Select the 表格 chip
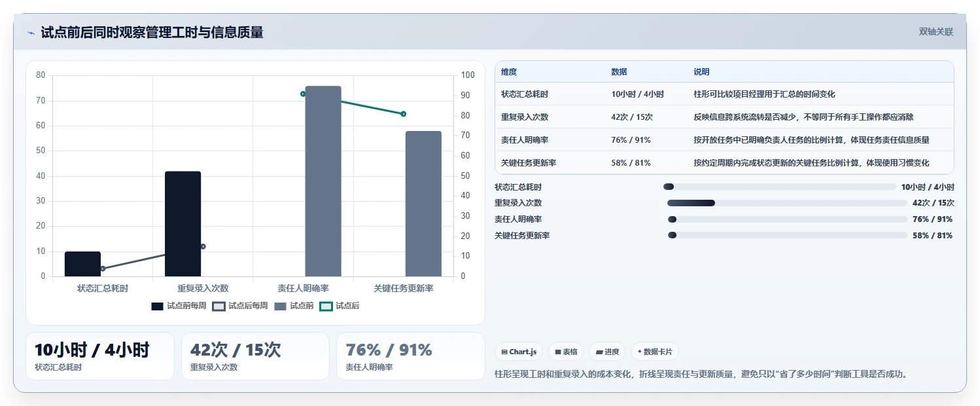 [x=566, y=352]
